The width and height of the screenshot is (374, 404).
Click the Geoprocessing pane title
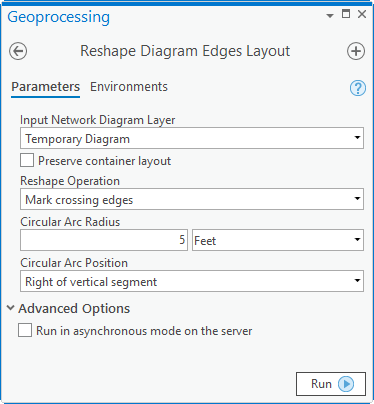coord(59,17)
